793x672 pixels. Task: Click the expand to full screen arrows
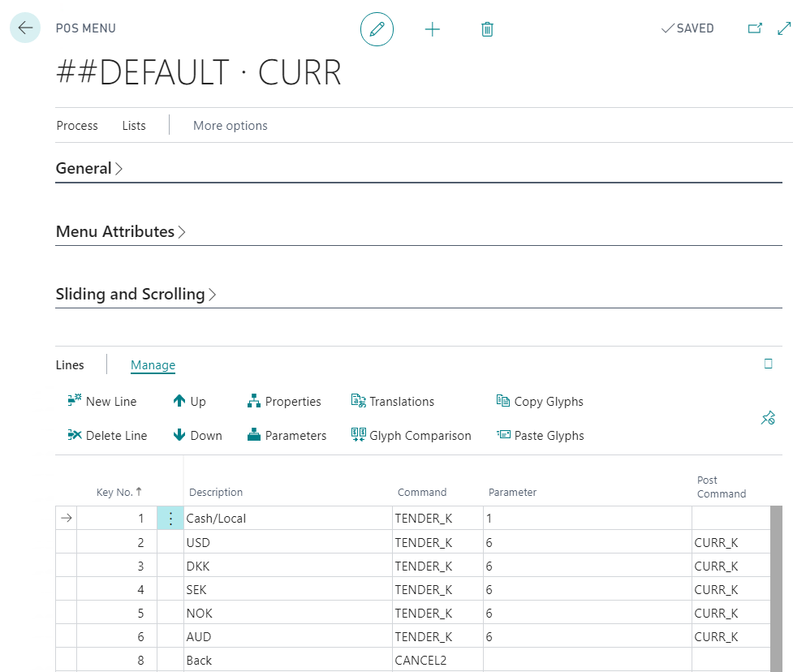[783, 28]
